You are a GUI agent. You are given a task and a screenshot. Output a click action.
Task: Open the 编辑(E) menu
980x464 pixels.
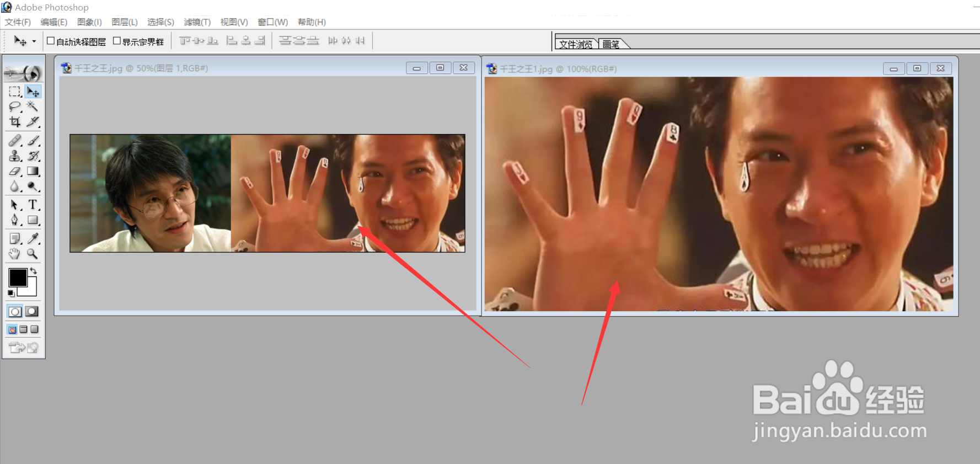point(54,22)
